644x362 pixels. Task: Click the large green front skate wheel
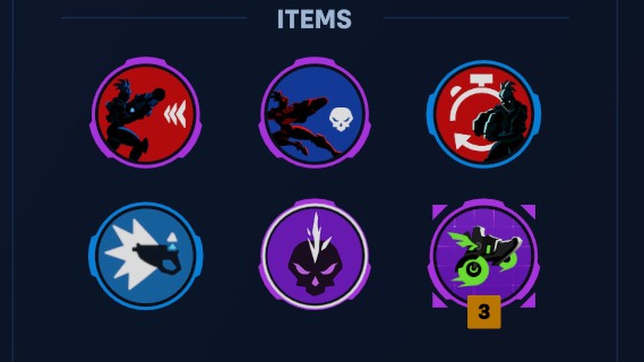[x=471, y=269]
